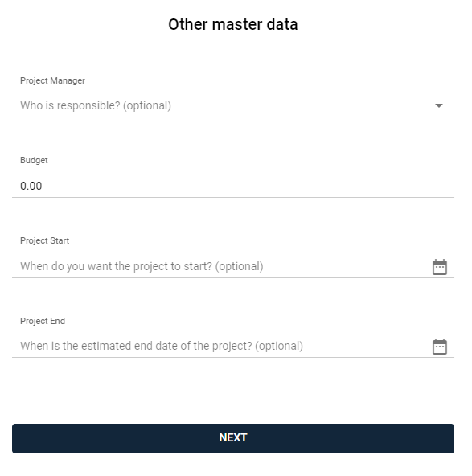The image size is (472, 476).
Task: Click the 'Project Start' field label
Action: [x=44, y=240]
